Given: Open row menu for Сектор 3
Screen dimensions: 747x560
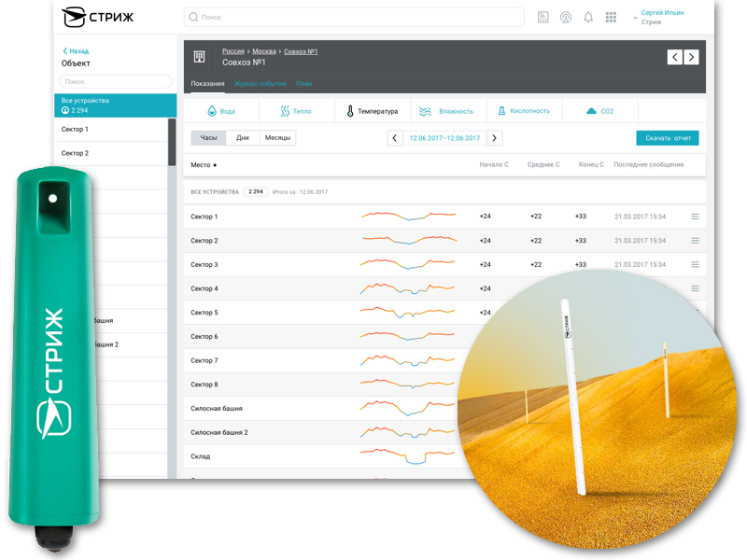Looking at the screenshot, I should click(x=695, y=264).
